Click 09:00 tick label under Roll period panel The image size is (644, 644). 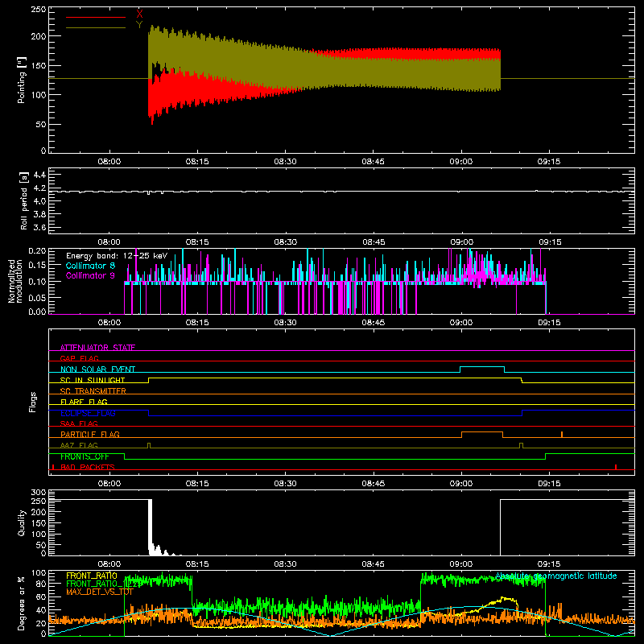(x=461, y=242)
